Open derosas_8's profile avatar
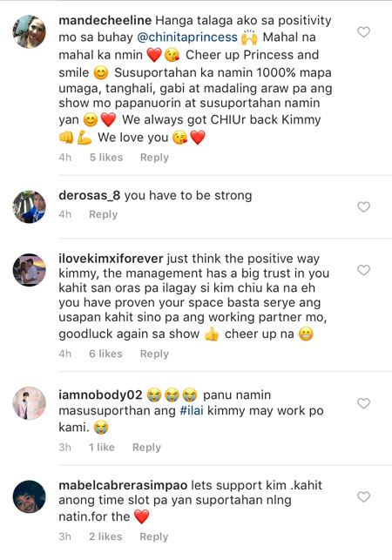Viewport: 392px width, 560px height. pyautogui.click(x=30, y=206)
